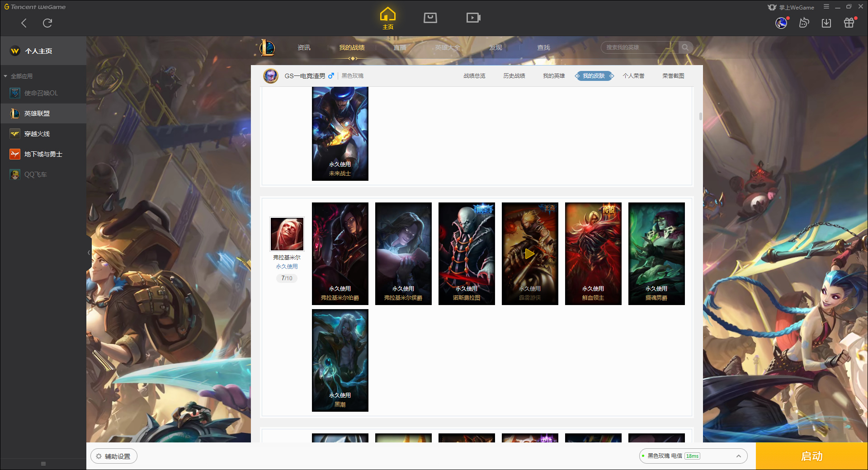
Task: Open the 发现 tab
Action: pyautogui.click(x=495, y=47)
